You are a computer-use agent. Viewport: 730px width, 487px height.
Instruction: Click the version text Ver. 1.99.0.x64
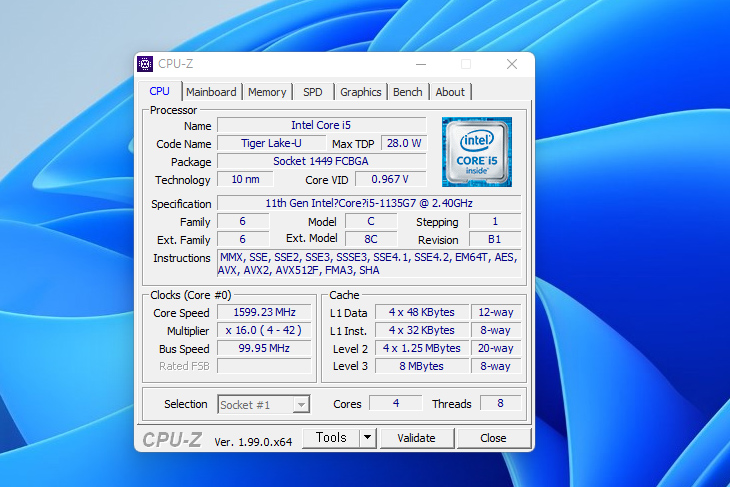pyautogui.click(x=253, y=442)
